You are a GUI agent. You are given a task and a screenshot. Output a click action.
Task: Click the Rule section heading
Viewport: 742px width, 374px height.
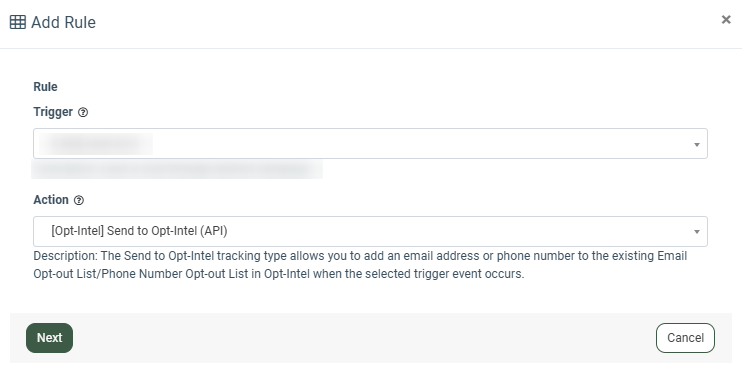(45, 87)
